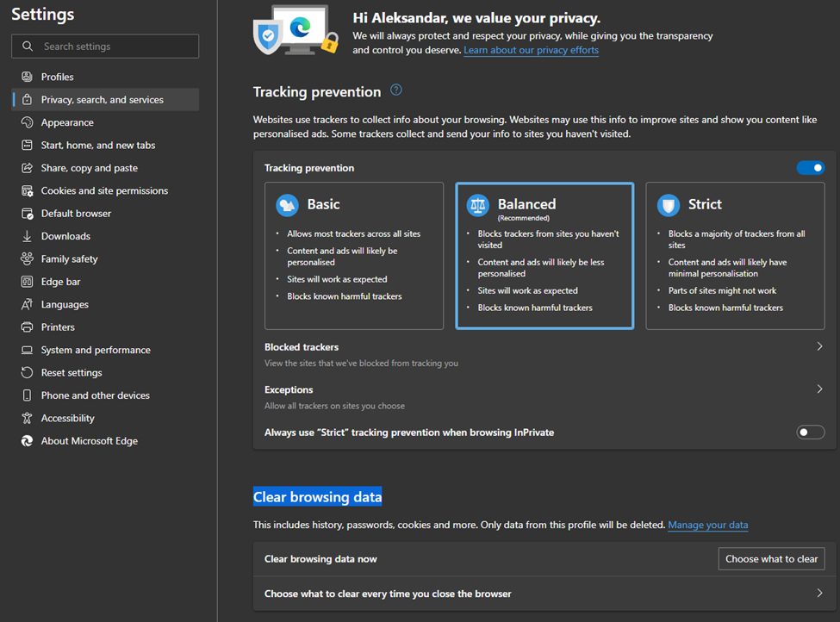Click the Edge bar icon
This screenshot has height=622, width=840.
pyautogui.click(x=27, y=282)
